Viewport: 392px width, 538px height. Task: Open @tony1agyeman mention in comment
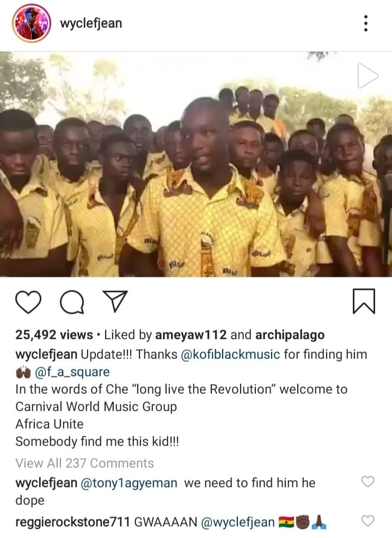click(x=129, y=483)
